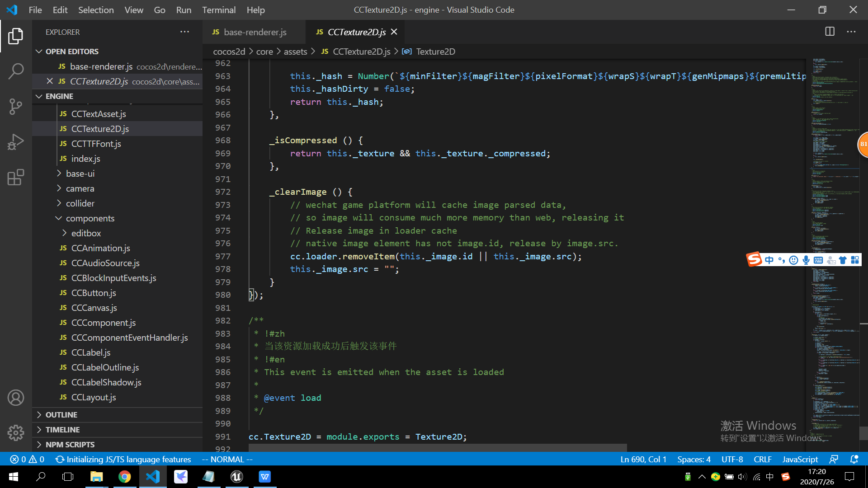The width and height of the screenshot is (868, 488).
Task: Open the Source Control view
Action: point(16,107)
